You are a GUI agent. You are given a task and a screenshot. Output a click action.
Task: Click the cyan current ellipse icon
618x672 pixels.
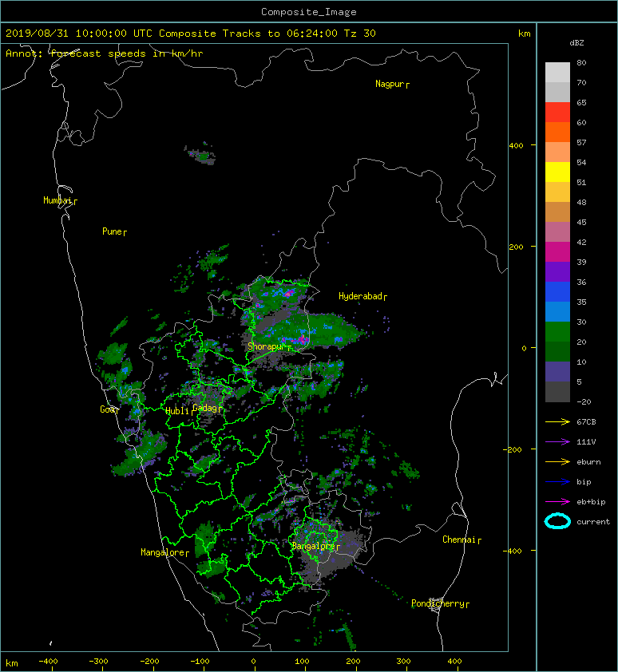coord(557,521)
